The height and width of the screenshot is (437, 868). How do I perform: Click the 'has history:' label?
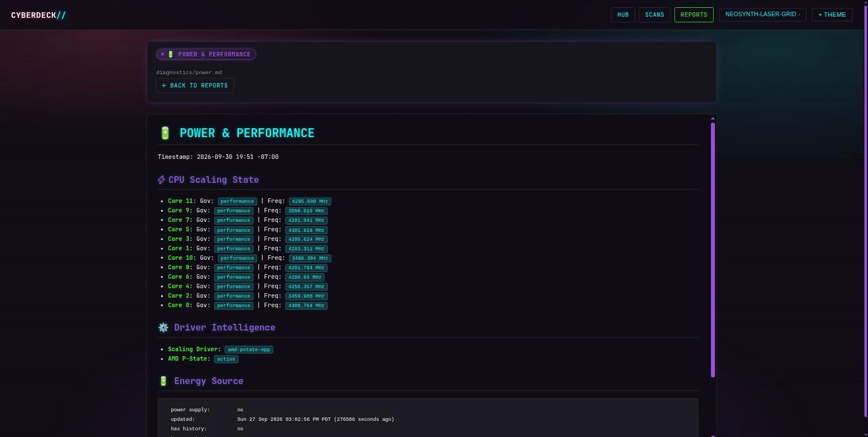click(189, 429)
